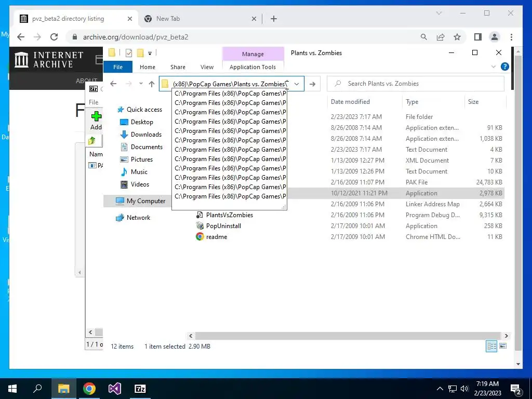Click the up-folder icon in 7-Zip window
The image size is (532, 399).
tap(92, 140)
